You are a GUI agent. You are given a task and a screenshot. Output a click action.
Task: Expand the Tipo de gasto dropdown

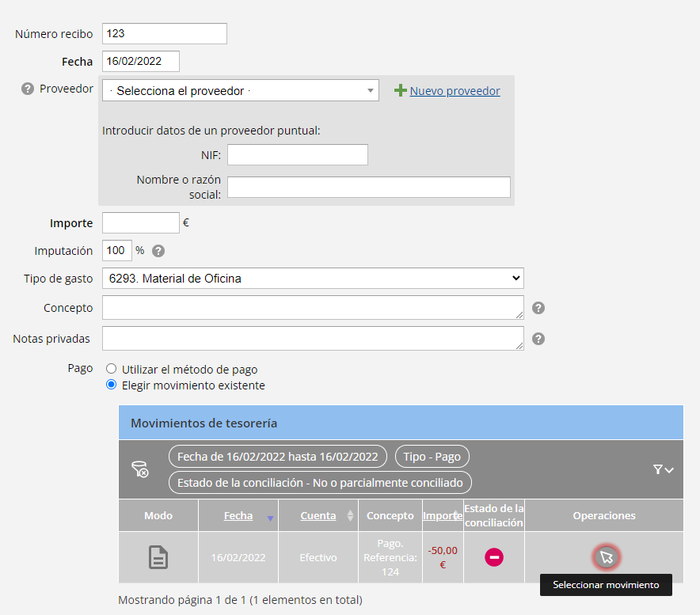click(313, 279)
